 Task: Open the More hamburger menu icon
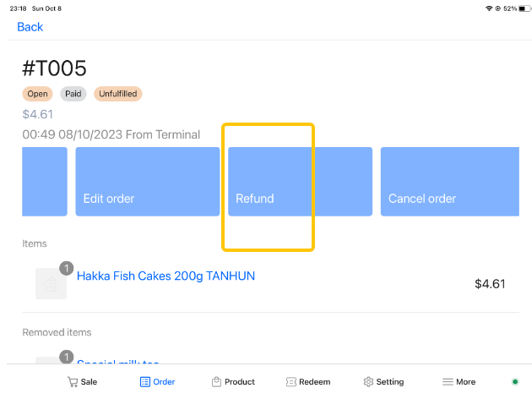pos(448,382)
